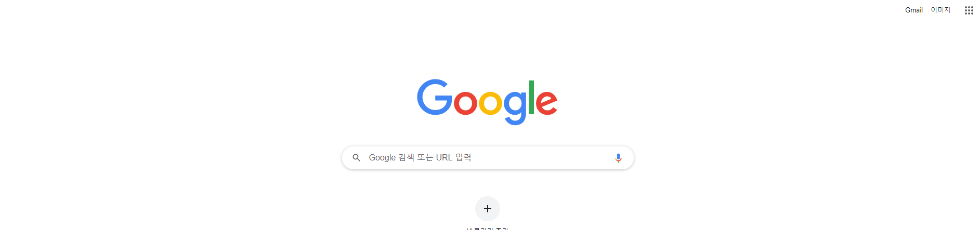Click the red letter e in the logo
The image size is (980, 230).
click(546, 102)
